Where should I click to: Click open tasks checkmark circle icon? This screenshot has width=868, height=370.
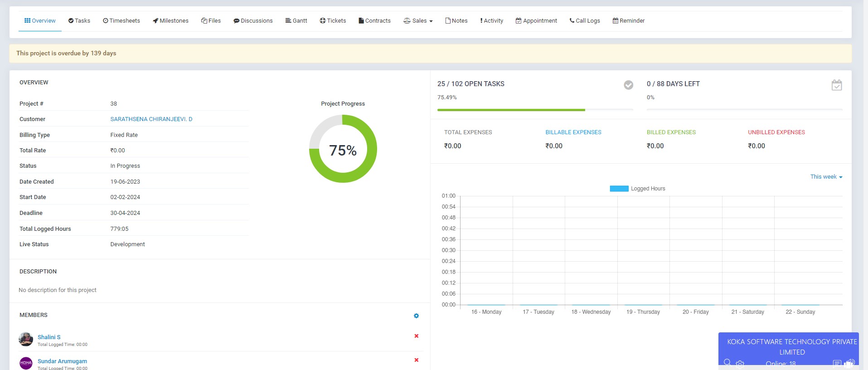(x=628, y=85)
